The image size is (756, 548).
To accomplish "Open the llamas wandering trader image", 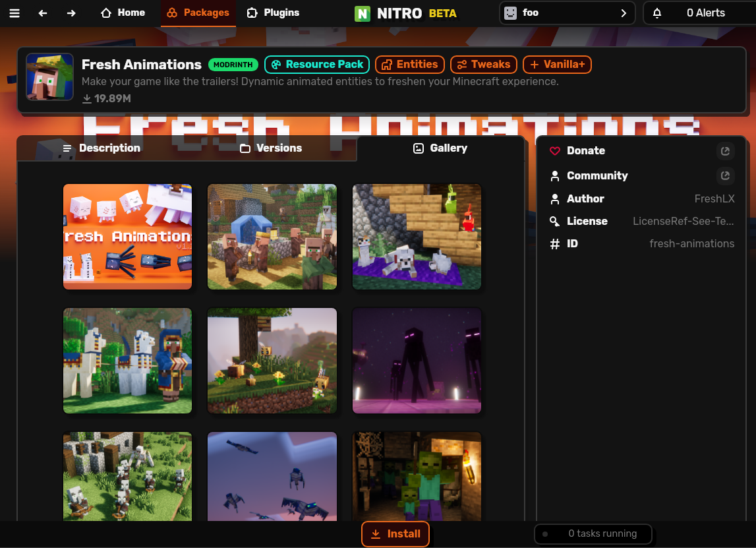I will [127, 361].
